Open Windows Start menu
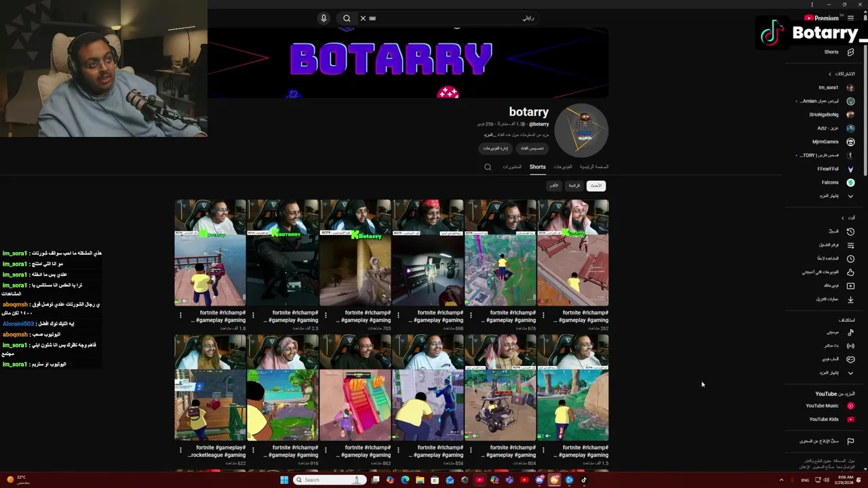This screenshot has width=868, height=488. tap(284, 480)
